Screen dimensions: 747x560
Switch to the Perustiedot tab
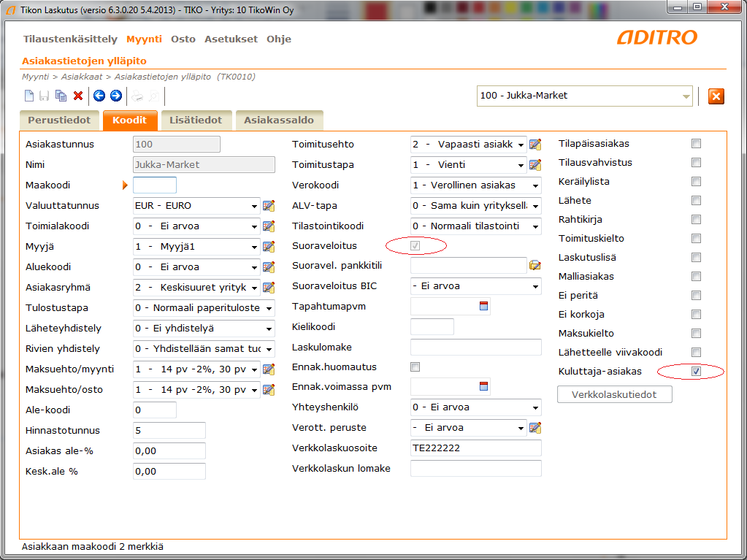[x=59, y=120]
